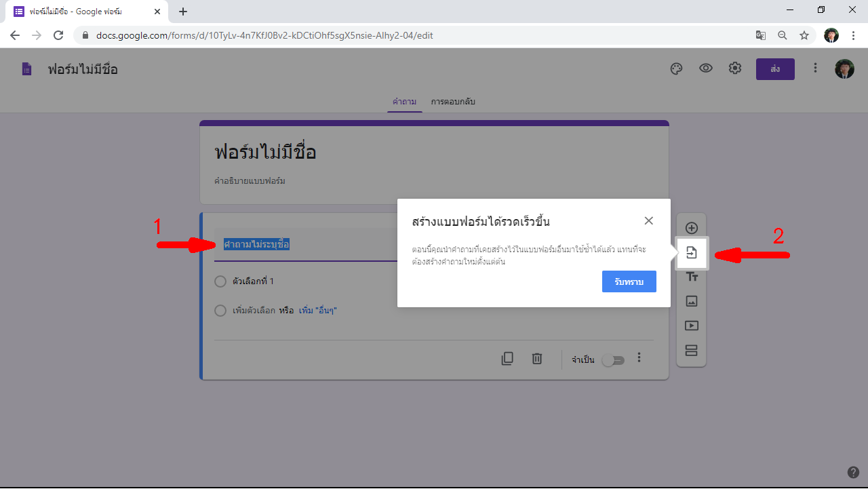868x489 pixels.
Task: Duplicate the question with copy icon
Action: 507,359
